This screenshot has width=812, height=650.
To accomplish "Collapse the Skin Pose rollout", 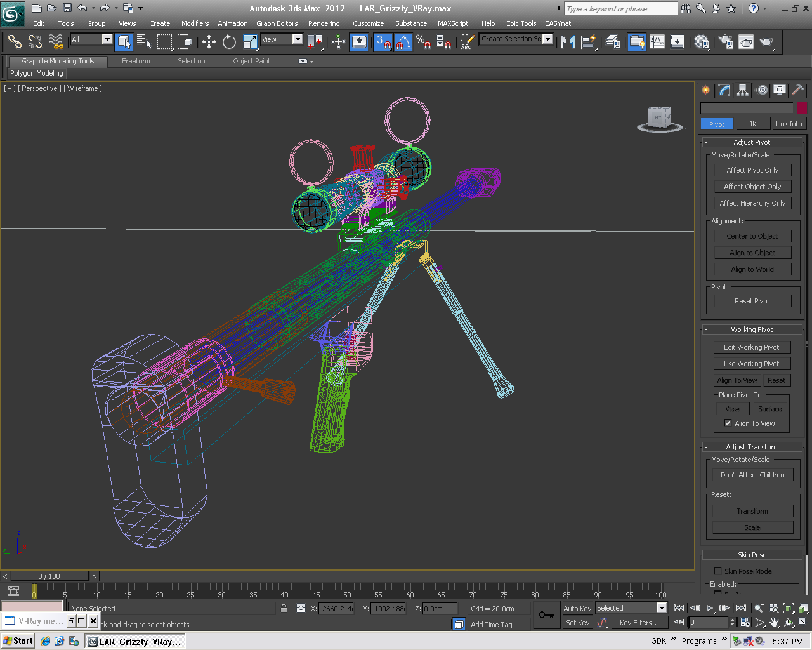I will coord(752,555).
